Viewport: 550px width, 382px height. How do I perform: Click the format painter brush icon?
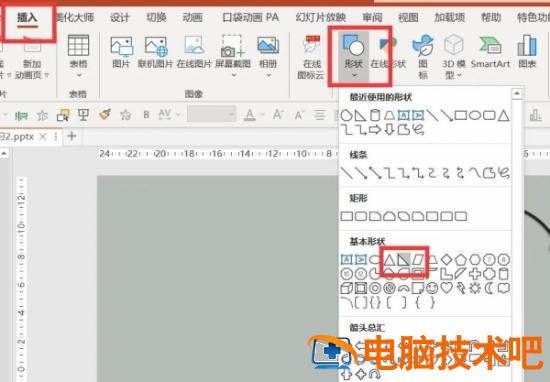105,114
